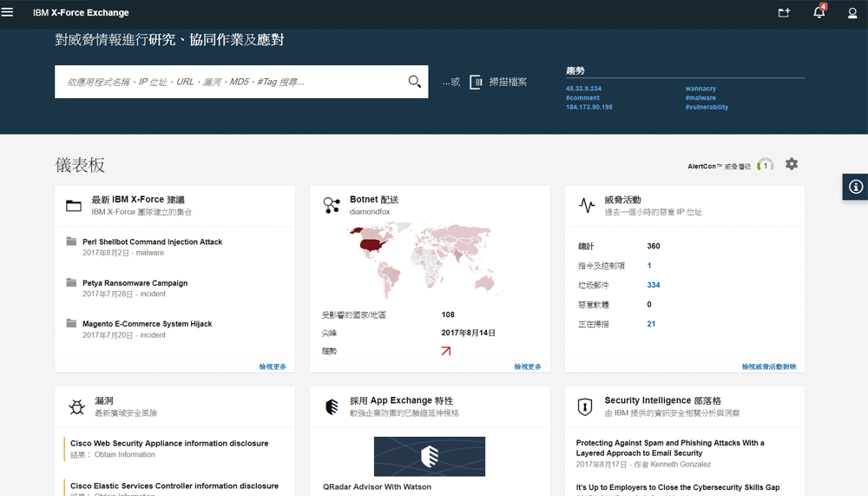Open the hamburger navigation menu
This screenshot has width=868, height=496.
pyautogui.click(x=7, y=11)
